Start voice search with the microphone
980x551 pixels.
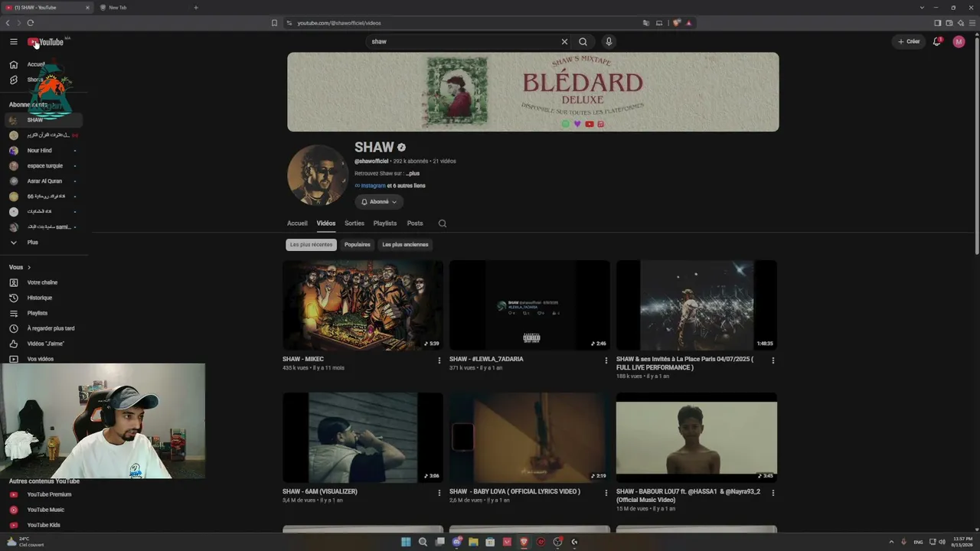click(x=609, y=42)
